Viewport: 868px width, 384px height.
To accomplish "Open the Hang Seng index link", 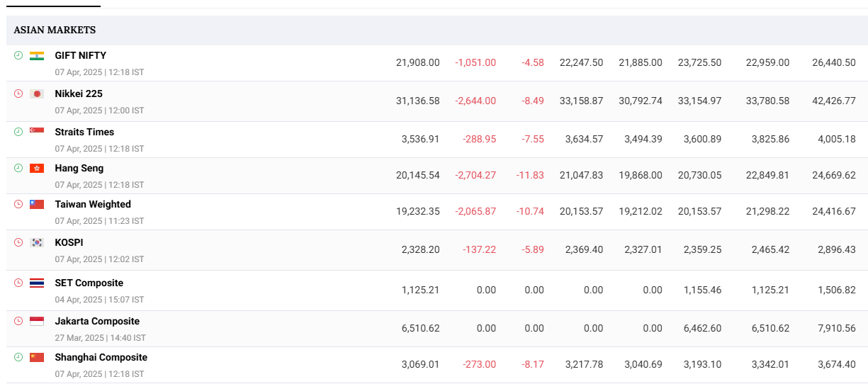I will (x=79, y=168).
